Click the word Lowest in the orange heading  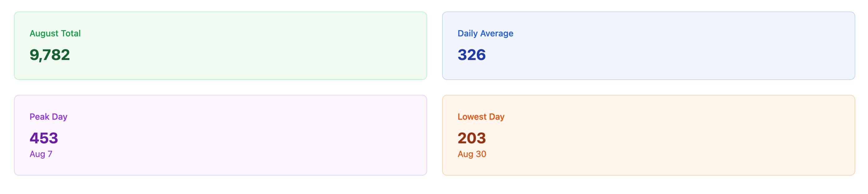[x=472, y=117]
